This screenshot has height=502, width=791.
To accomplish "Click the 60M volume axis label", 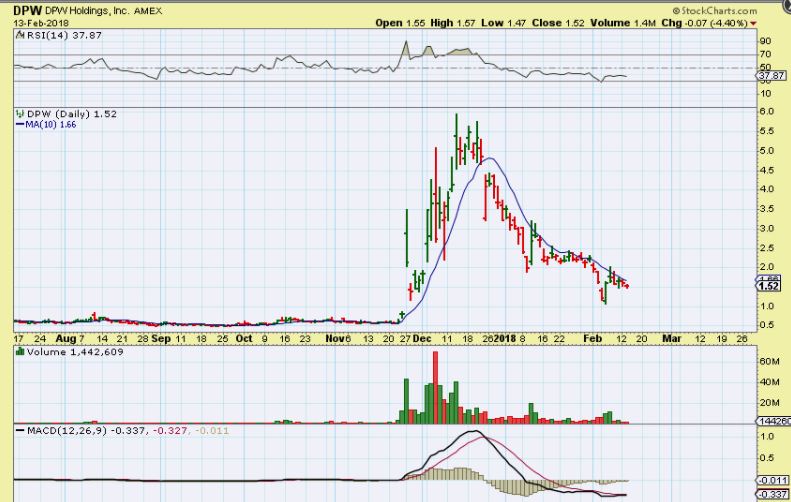I will (x=769, y=362).
